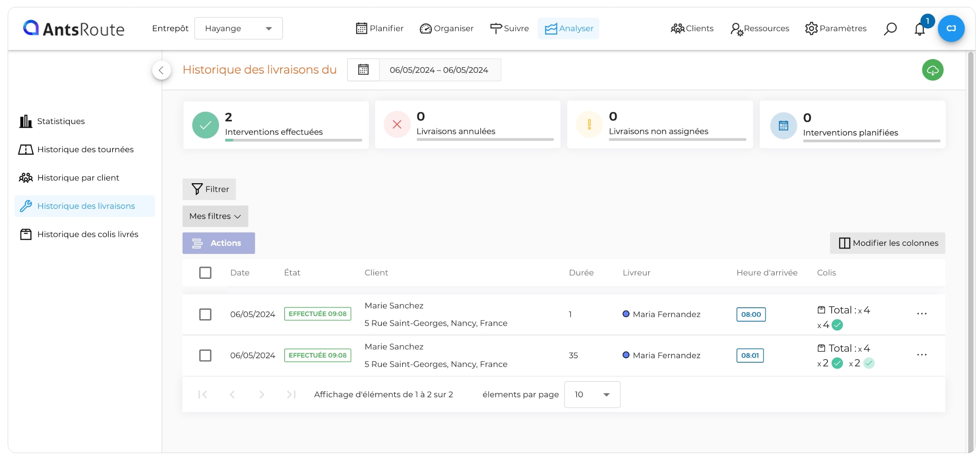Sort by the Livreur column header

point(636,273)
